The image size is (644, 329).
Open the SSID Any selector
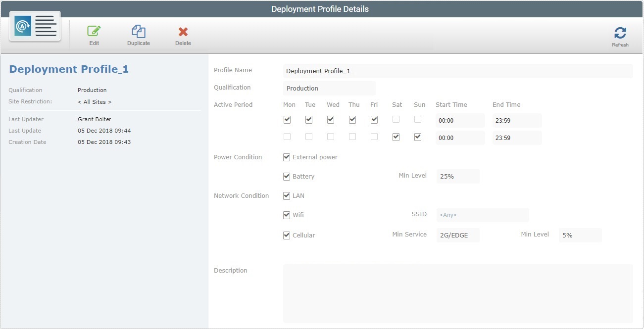pyautogui.click(x=482, y=215)
